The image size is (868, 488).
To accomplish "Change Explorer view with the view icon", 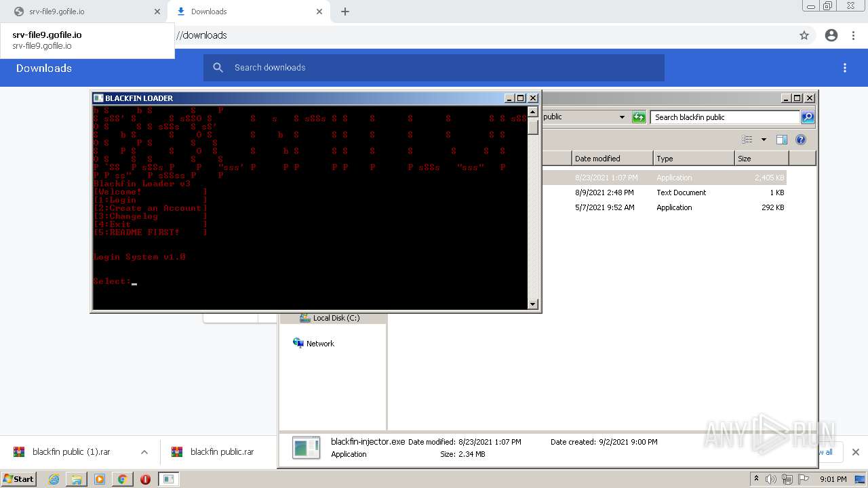I will click(x=747, y=140).
